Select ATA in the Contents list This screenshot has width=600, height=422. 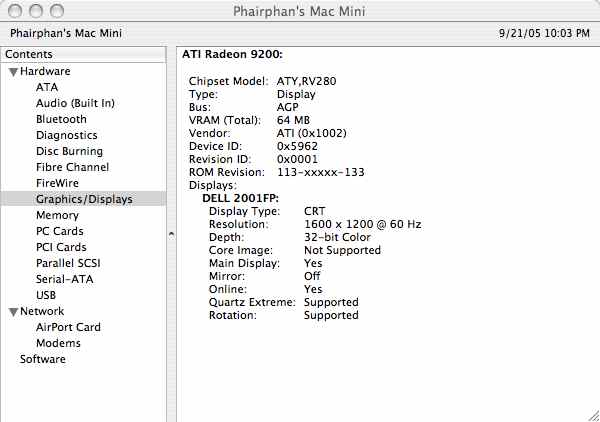[x=47, y=87]
